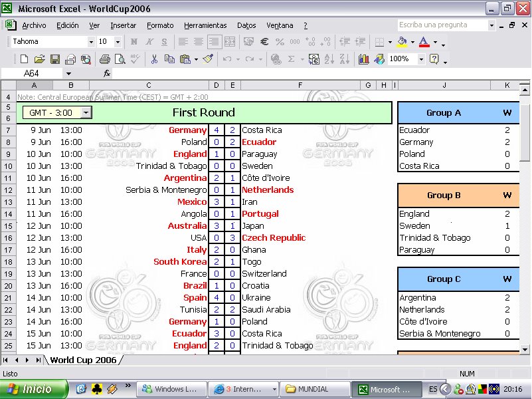Screen dimensions: 532x399
Task: Click the Name Box showing A64
Action: pos(32,73)
